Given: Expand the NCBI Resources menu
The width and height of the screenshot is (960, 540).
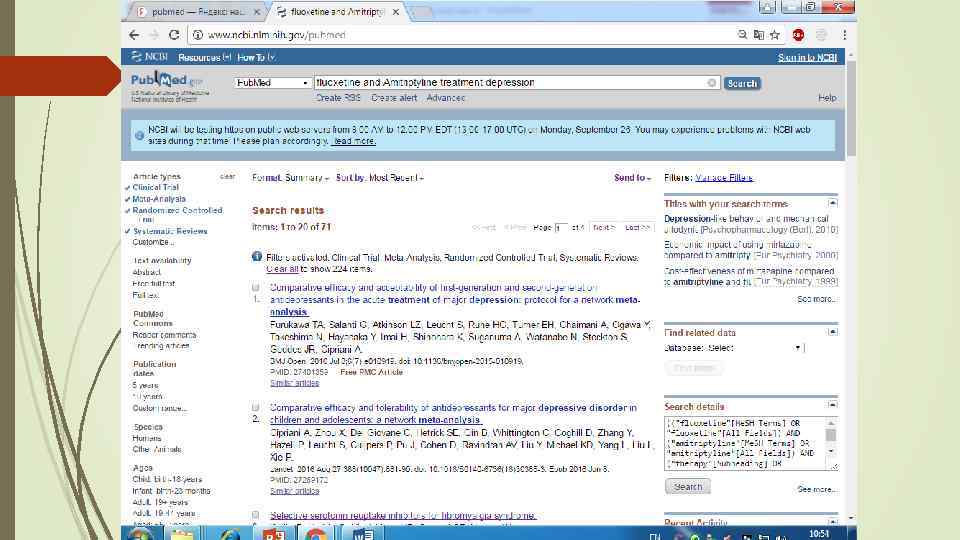Looking at the screenshot, I should click(x=204, y=58).
